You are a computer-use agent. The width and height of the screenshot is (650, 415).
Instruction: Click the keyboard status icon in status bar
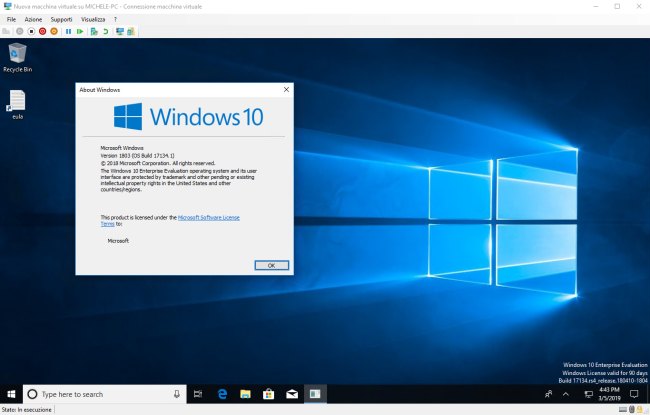click(623, 410)
